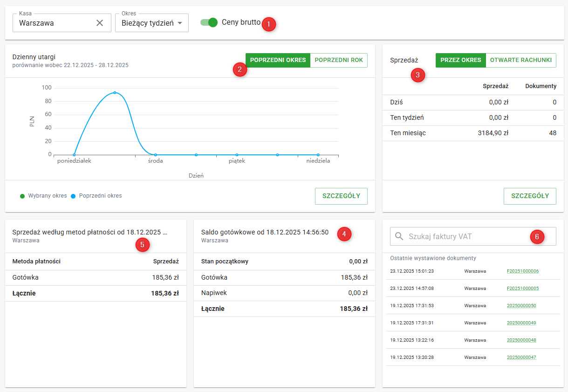Open document 20250000050 link

click(x=521, y=306)
